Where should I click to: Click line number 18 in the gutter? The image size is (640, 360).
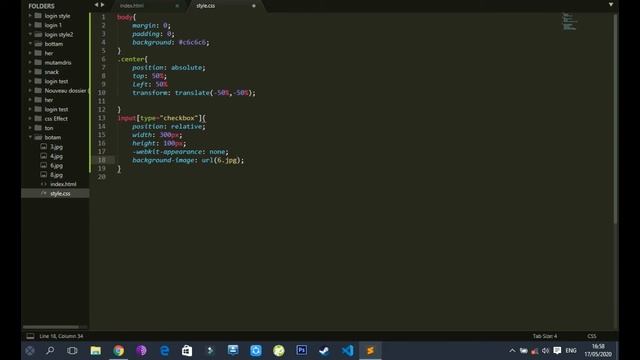coord(101,160)
